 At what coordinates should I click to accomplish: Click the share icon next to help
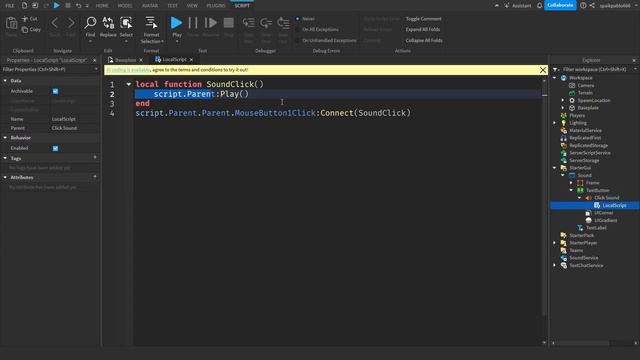tap(592, 5)
